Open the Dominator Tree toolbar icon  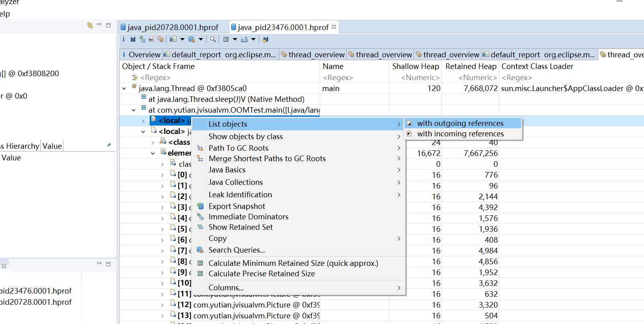point(142,39)
